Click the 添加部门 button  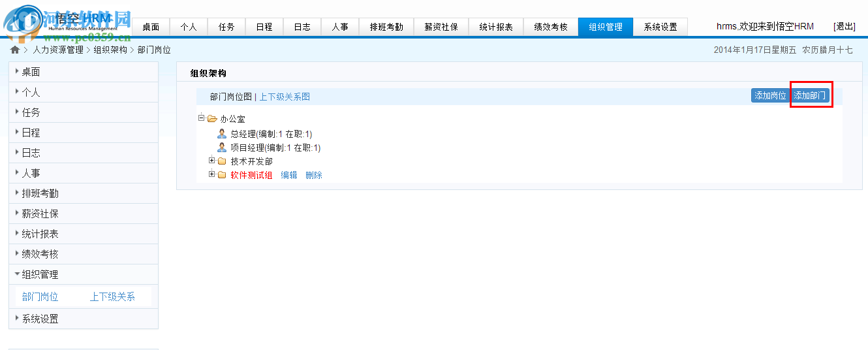point(810,95)
